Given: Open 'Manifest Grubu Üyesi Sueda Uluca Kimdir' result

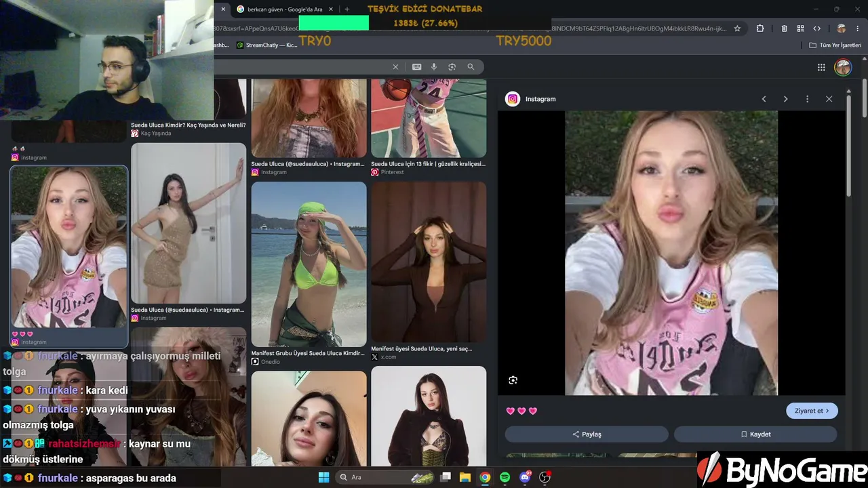Looking at the screenshot, I should tap(308, 353).
